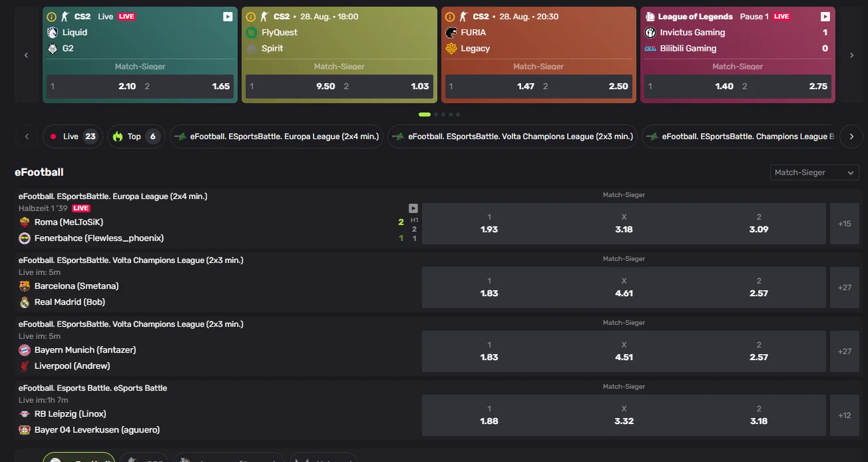Select the Live 23 filter

point(73,136)
